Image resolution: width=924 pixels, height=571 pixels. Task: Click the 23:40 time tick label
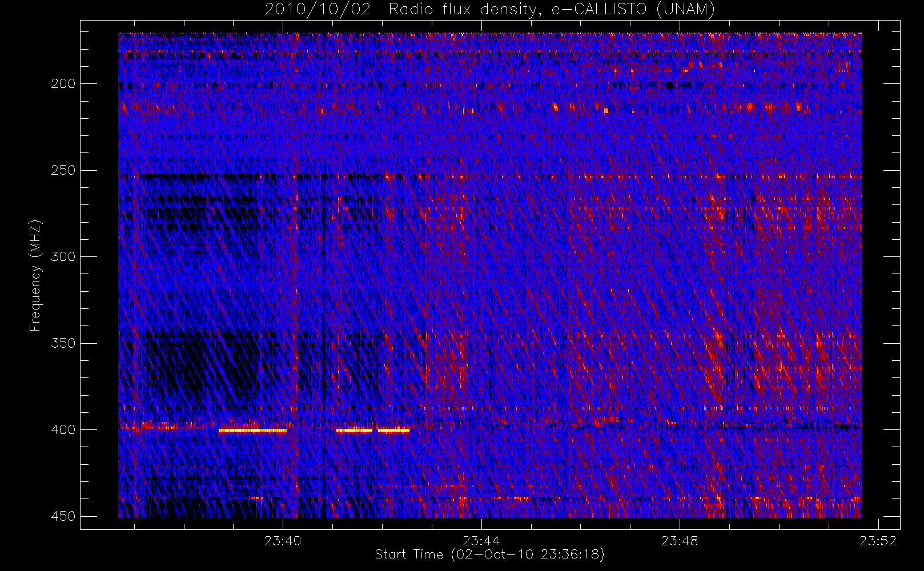[283, 541]
